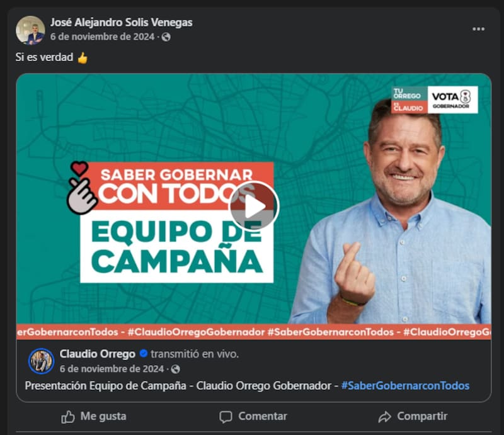Click the globe privacy icon beside post date
The image size is (504, 435).
click(x=166, y=37)
